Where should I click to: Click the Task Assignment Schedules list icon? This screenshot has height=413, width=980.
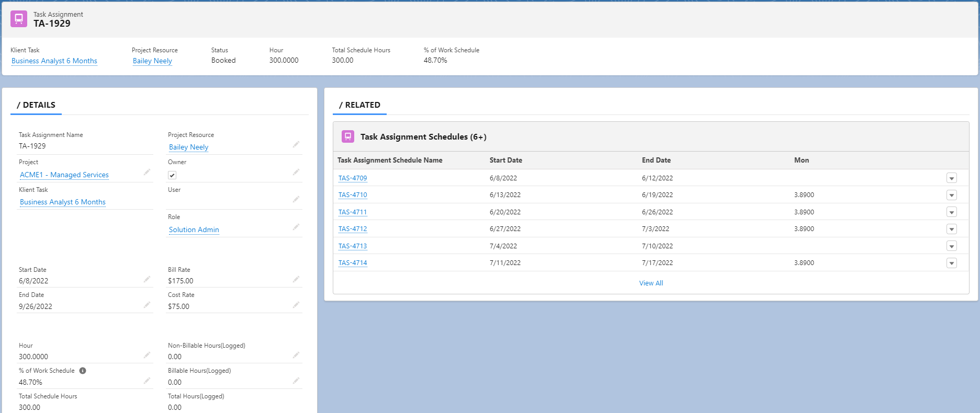click(x=347, y=136)
